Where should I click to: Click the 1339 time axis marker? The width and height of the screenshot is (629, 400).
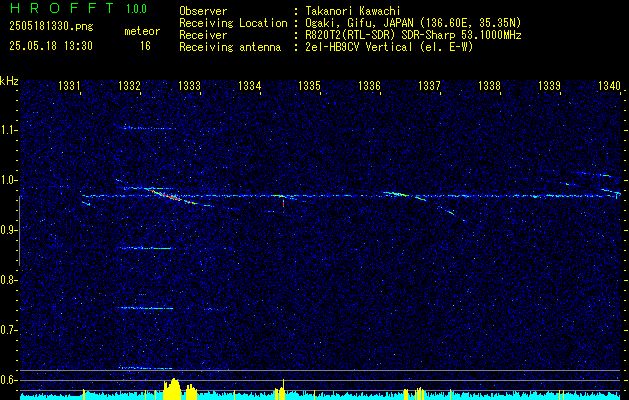[549, 85]
